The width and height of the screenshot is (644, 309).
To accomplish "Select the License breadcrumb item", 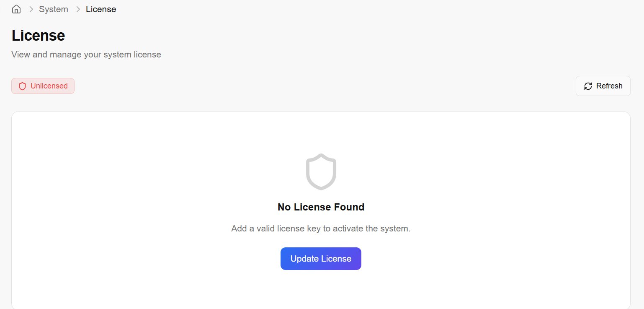I will (101, 9).
